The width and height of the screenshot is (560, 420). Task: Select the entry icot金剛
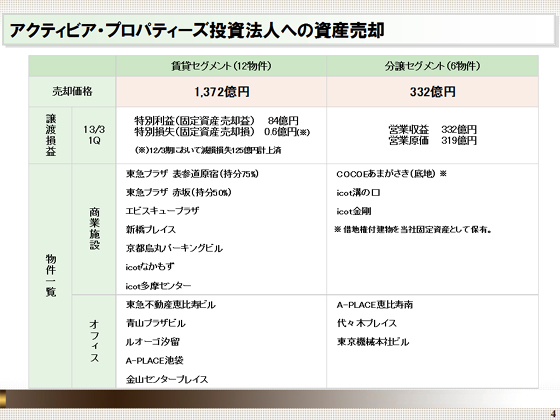(x=354, y=211)
